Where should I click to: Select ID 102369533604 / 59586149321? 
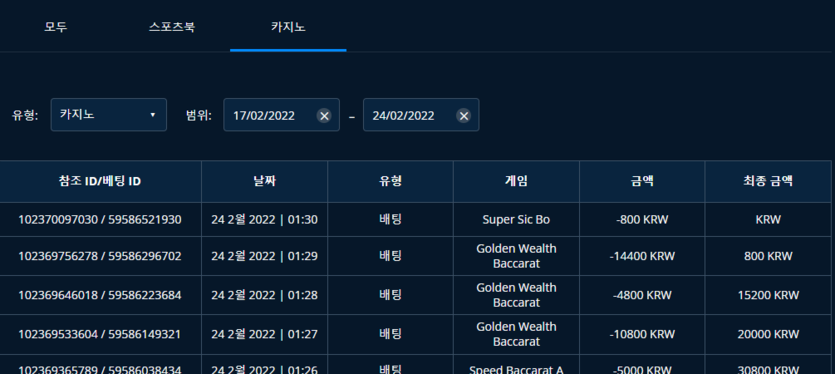(100, 334)
